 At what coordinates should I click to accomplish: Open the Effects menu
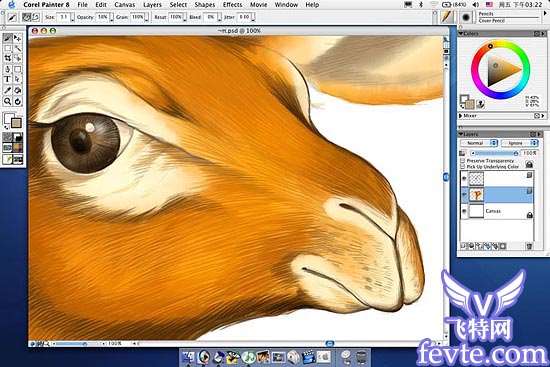pos(233,5)
